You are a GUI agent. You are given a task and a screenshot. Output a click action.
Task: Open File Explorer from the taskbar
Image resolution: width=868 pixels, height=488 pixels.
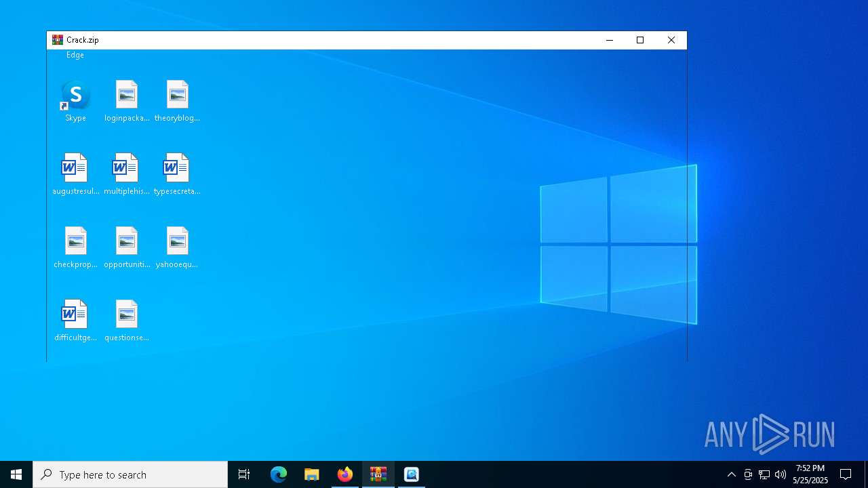pyautogui.click(x=312, y=474)
